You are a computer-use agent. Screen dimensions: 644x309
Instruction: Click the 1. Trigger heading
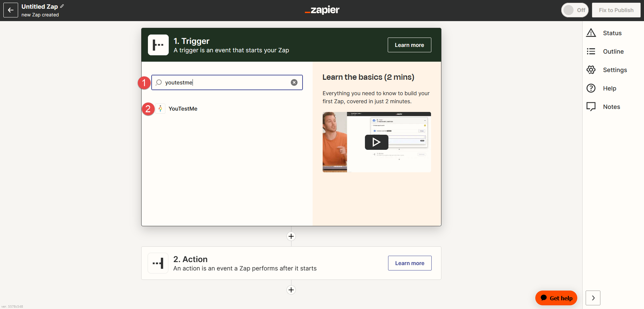[x=191, y=41]
